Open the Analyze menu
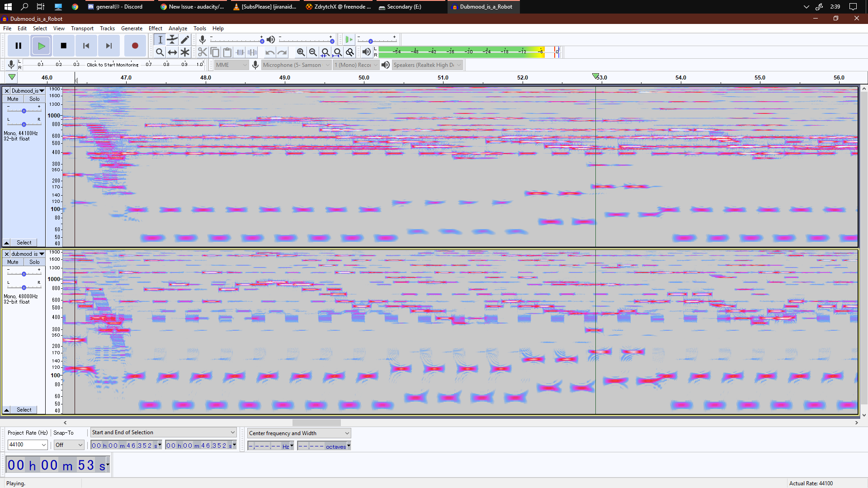The image size is (868, 488). pyautogui.click(x=178, y=28)
